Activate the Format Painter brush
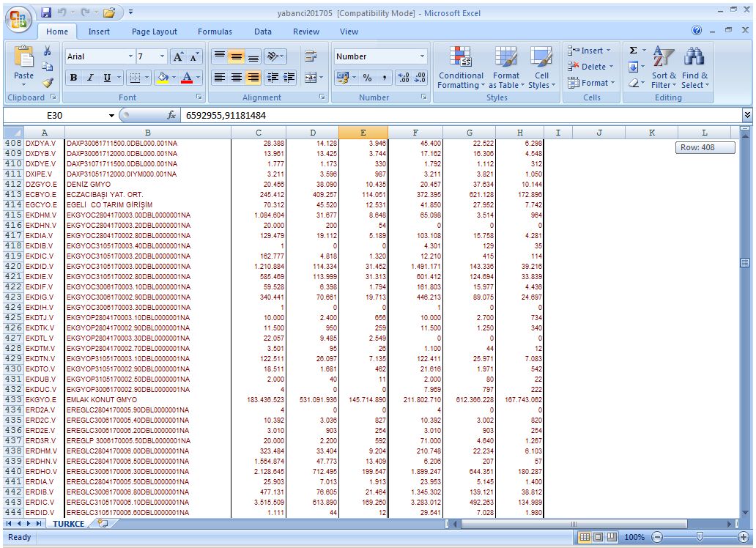The height and width of the screenshot is (548, 756). [x=47, y=83]
